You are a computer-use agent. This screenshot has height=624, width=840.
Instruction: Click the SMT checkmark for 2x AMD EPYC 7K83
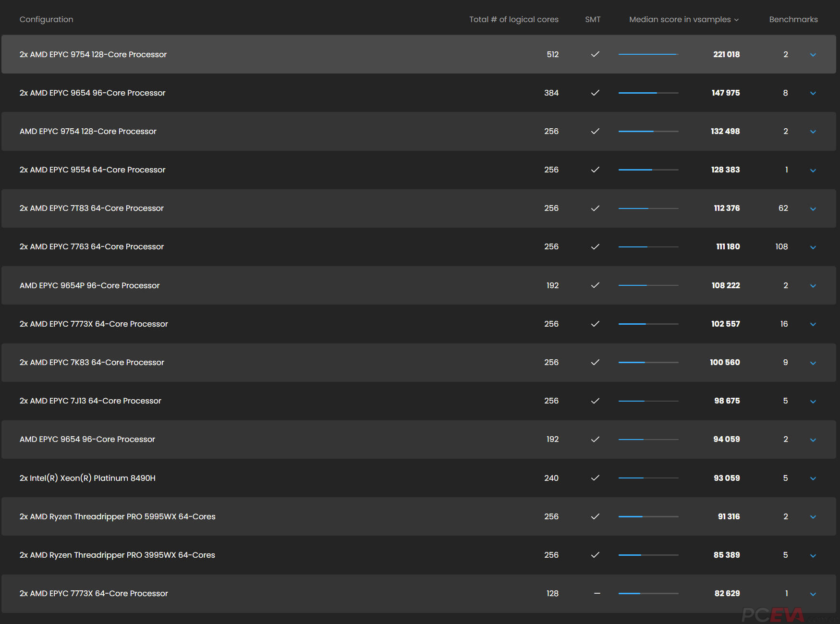(x=595, y=362)
